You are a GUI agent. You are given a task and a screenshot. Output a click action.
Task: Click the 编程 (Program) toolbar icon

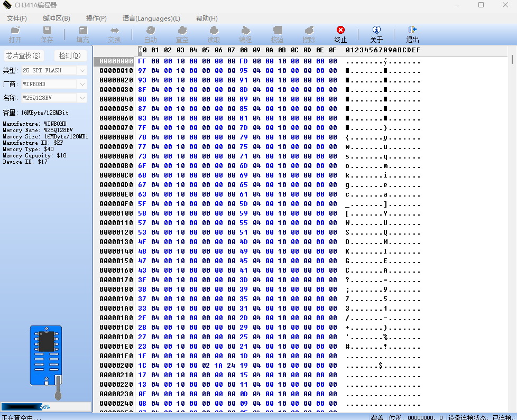[245, 34]
